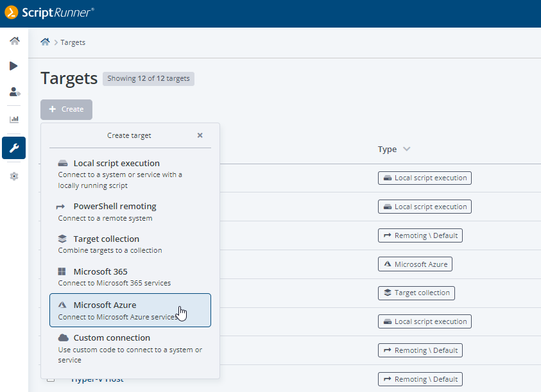This screenshot has height=392, width=541.
Task: Click the 'Showing 12 of 12 targets' label
Action: coord(148,79)
